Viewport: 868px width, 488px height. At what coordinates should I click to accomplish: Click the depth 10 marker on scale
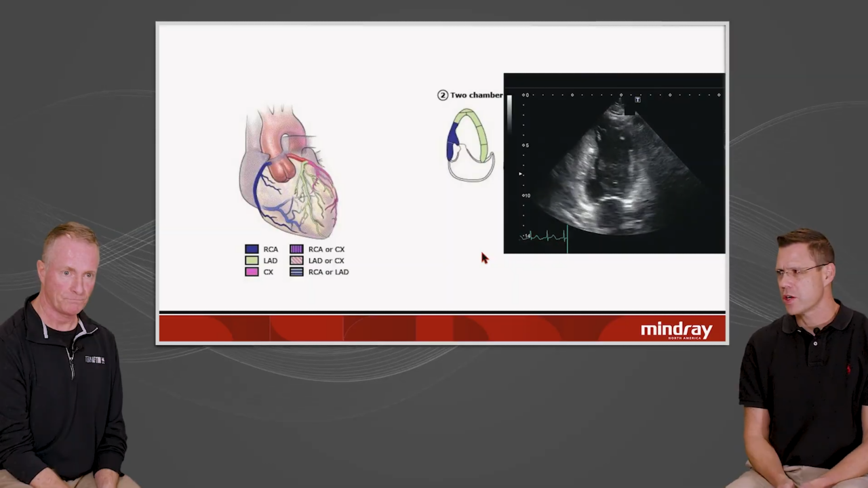[526, 195]
